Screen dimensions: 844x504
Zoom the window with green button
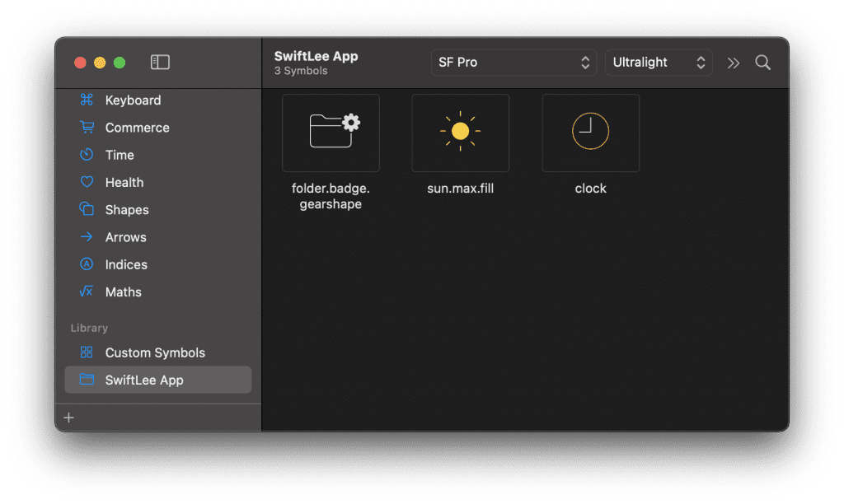tap(120, 63)
